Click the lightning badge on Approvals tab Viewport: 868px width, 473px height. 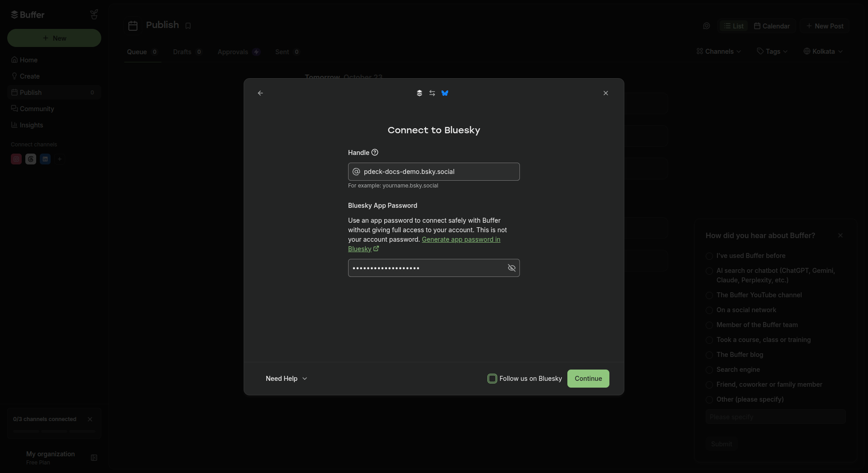(256, 52)
